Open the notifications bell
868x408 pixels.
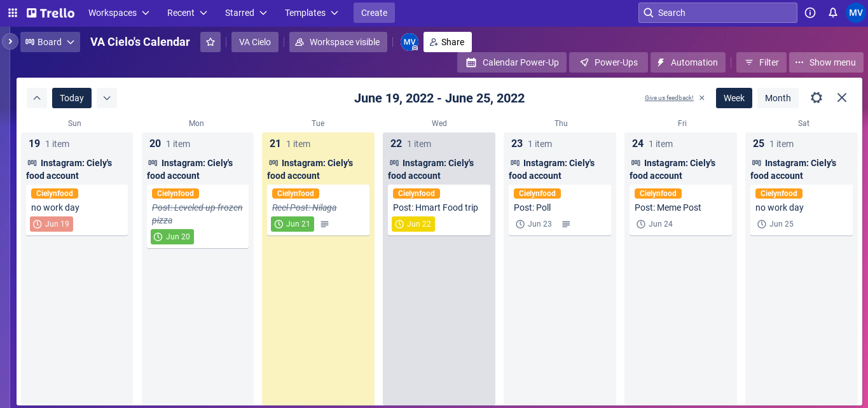click(x=833, y=13)
